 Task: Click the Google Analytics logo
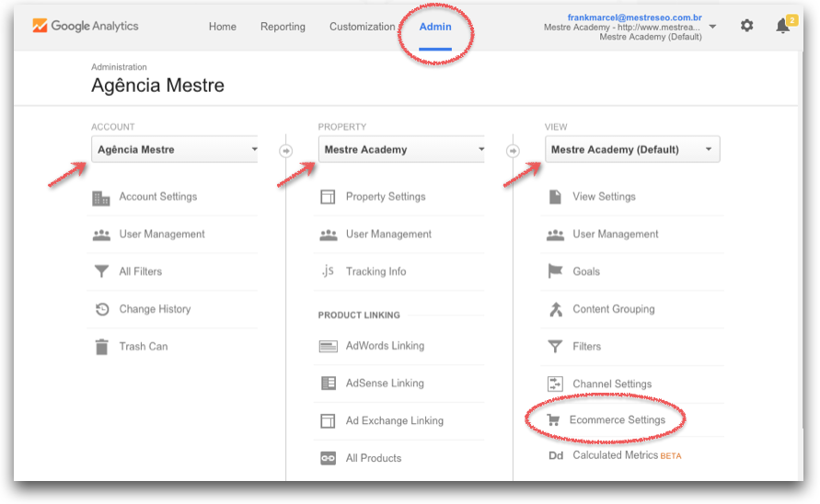[86, 26]
